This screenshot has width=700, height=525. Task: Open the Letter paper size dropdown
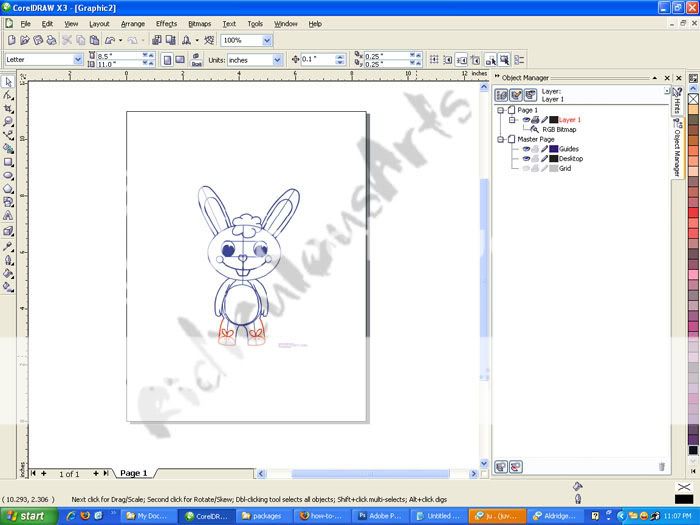click(78, 59)
